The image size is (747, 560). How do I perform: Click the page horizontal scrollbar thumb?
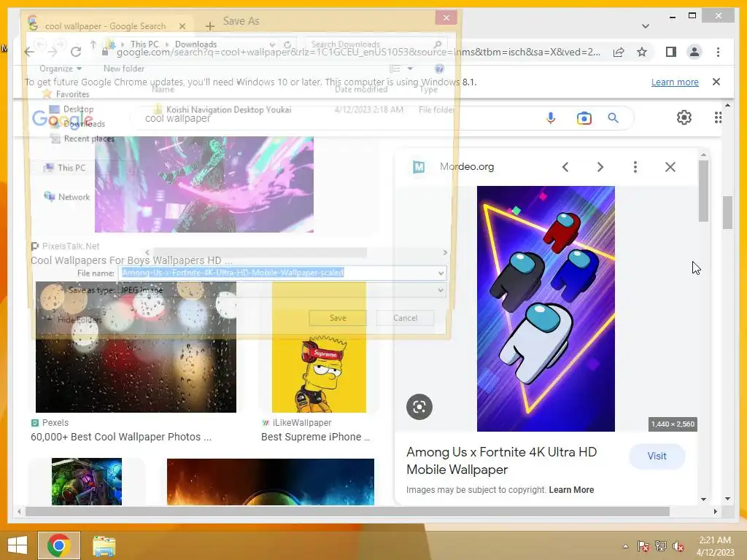(347, 511)
